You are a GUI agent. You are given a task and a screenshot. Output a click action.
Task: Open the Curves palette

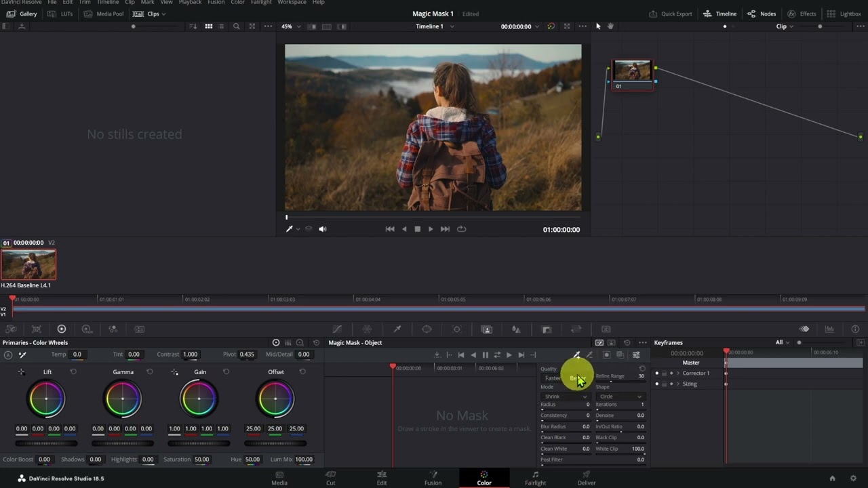coord(337,329)
